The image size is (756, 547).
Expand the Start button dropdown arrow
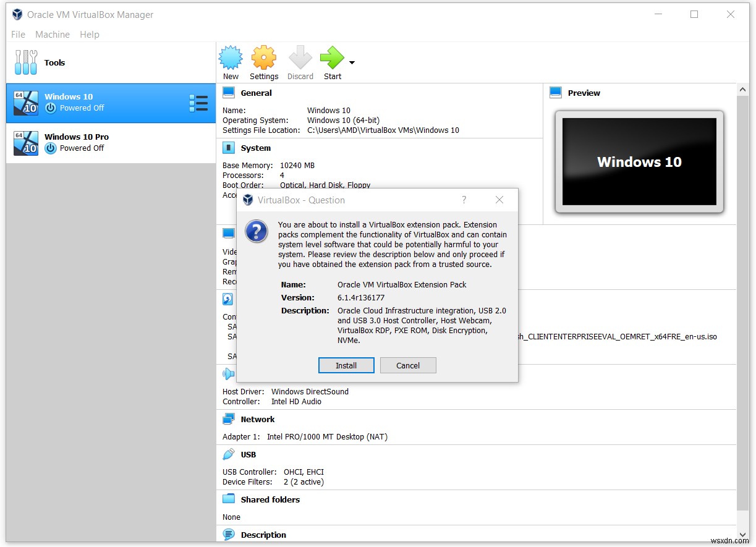(x=351, y=62)
